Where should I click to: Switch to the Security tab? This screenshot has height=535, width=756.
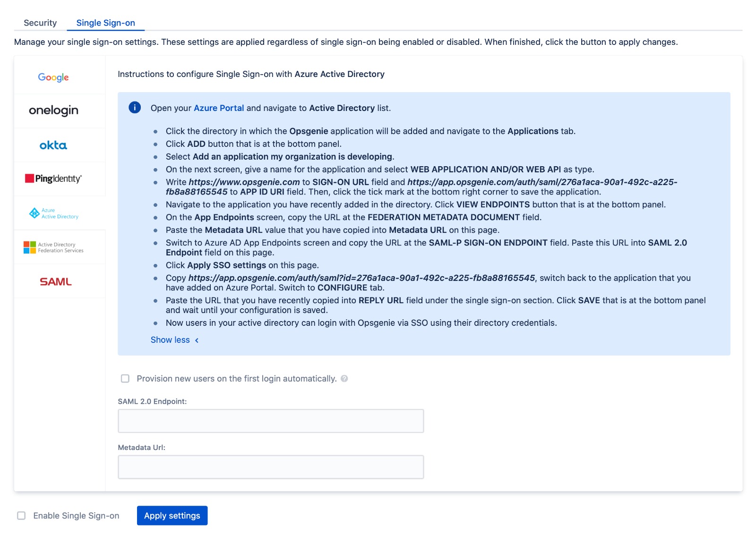tap(40, 23)
